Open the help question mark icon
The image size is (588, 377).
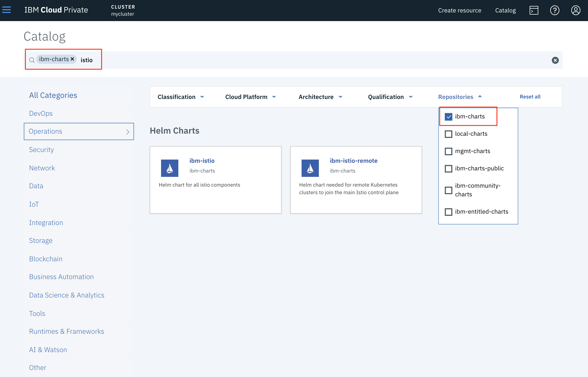(555, 10)
